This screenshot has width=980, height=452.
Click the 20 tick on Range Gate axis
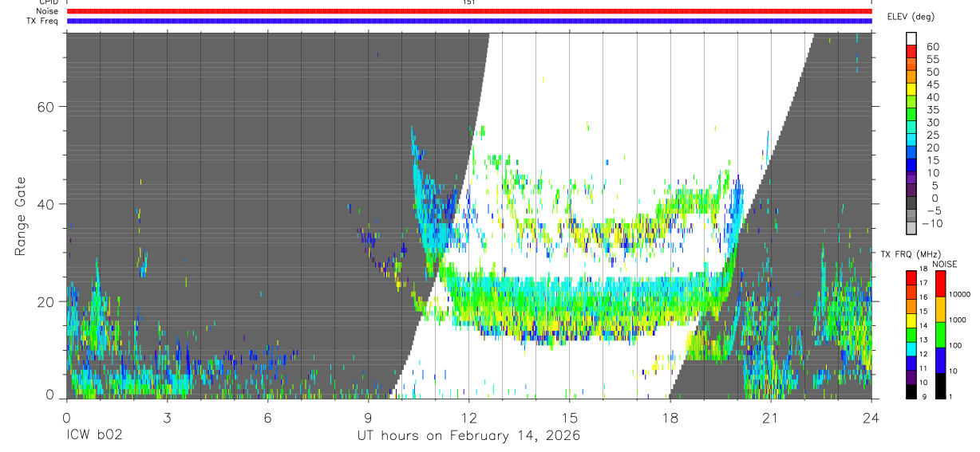pos(45,301)
